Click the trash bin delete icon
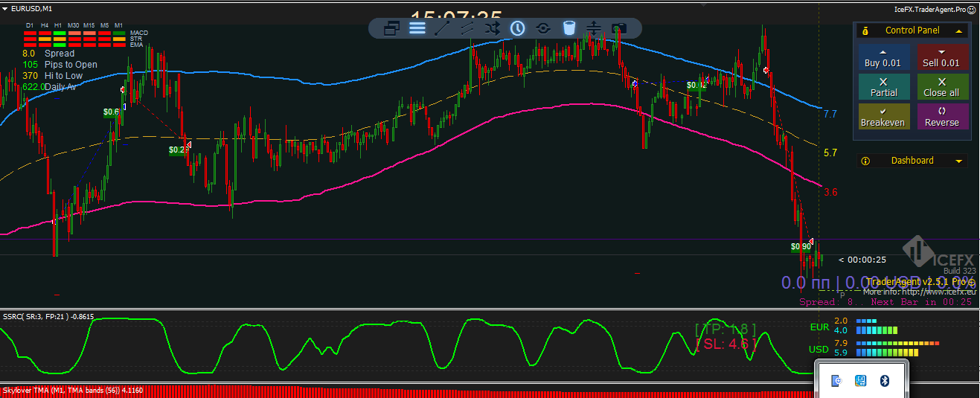 point(569,28)
